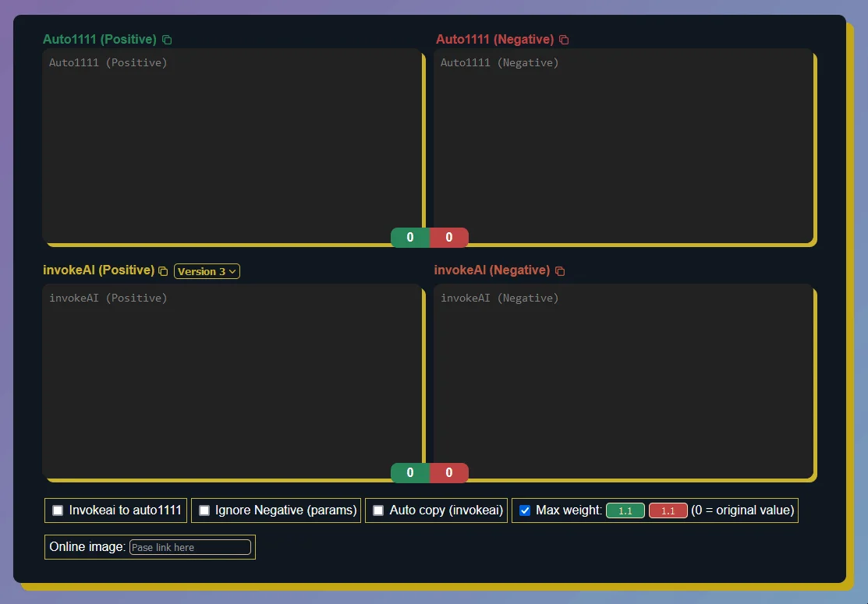
Task: Focus the green Max weight 1.1 field
Action: coord(625,510)
